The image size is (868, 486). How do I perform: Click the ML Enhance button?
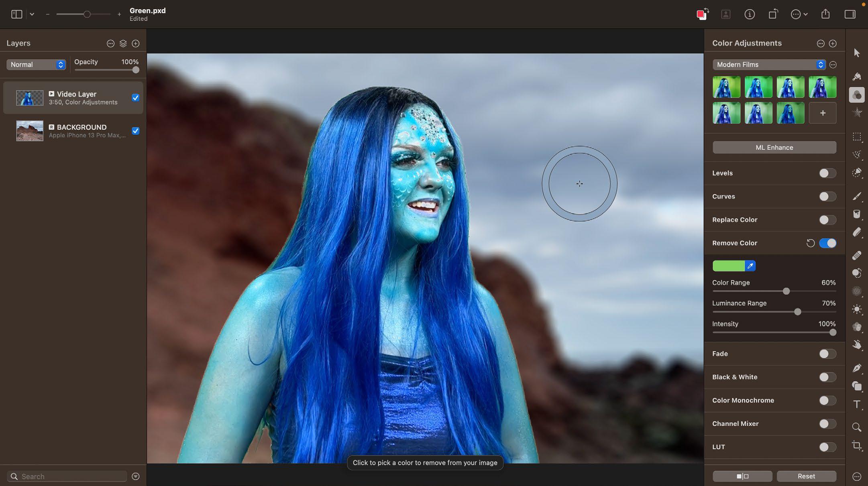tap(774, 147)
